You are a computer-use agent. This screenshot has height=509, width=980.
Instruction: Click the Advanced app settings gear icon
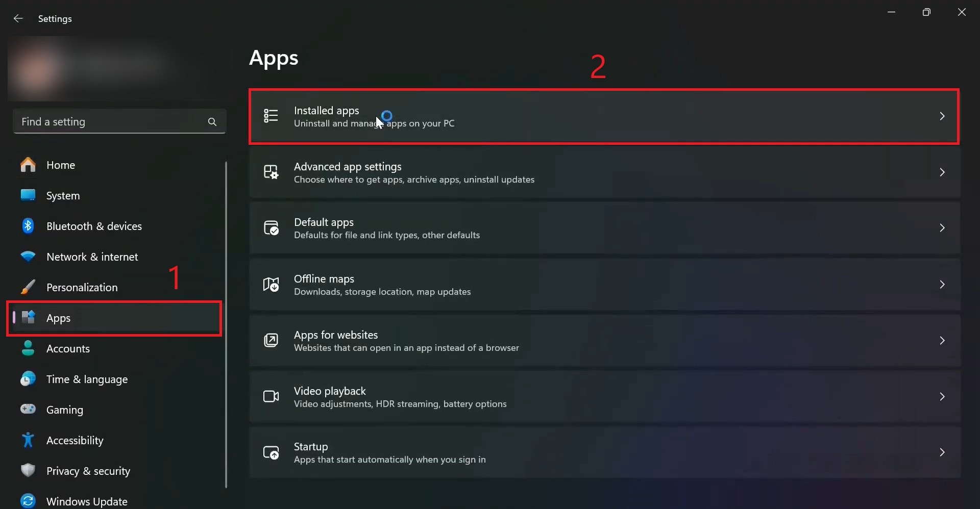tap(271, 172)
